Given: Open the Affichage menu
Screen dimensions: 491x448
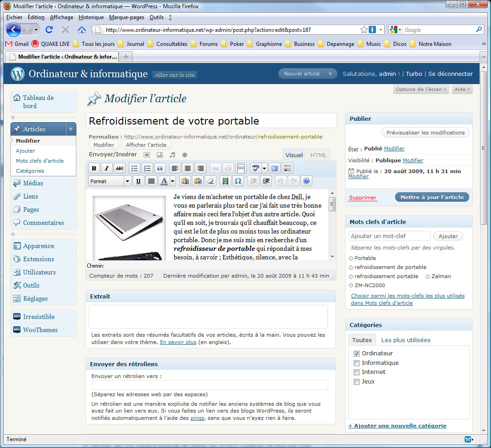Looking at the screenshot, I should [61, 17].
